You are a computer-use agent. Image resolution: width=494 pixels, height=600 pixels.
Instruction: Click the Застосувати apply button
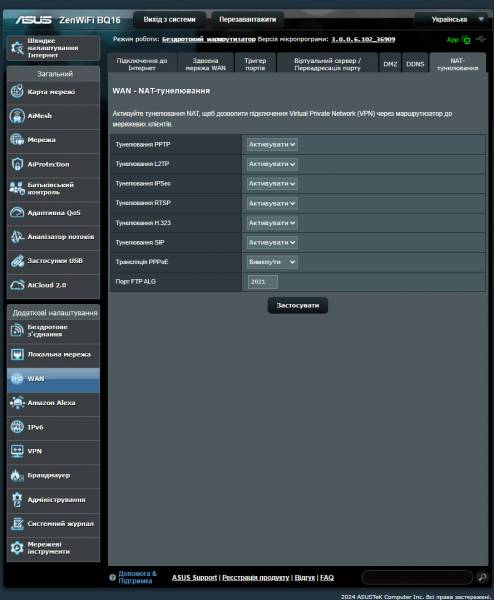(x=298, y=305)
